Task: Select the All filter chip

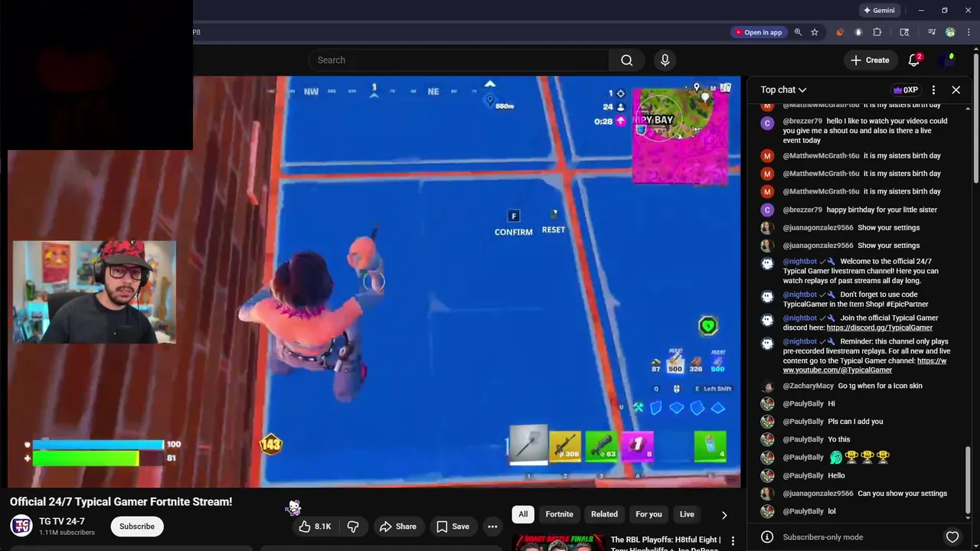Action: pos(523,514)
